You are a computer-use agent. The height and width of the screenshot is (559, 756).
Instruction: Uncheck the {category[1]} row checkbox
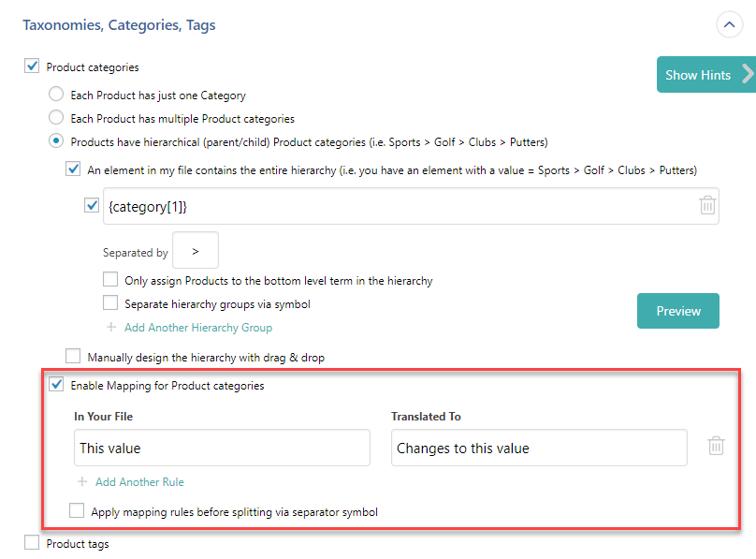[92, 205]
